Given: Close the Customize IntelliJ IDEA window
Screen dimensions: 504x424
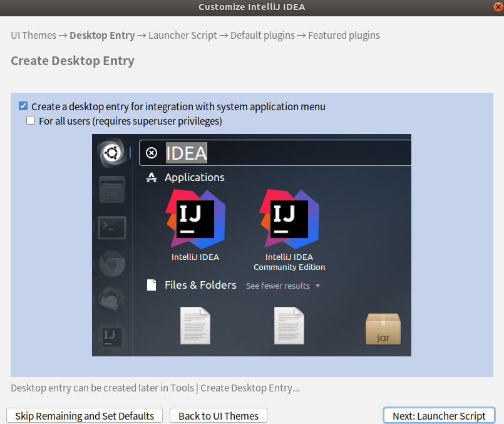Looking at the screenshot, I should point(498,7).
